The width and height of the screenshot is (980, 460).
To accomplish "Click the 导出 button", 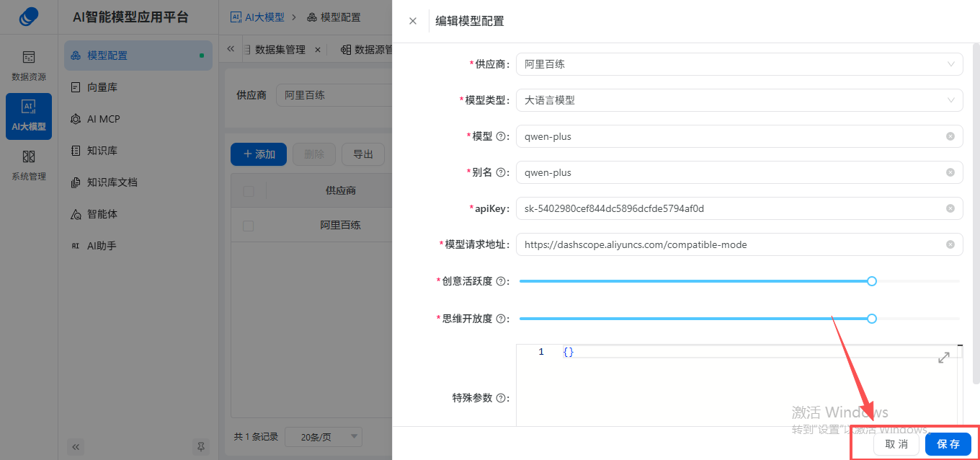I will pyautogui.click(x=363, y=154).
